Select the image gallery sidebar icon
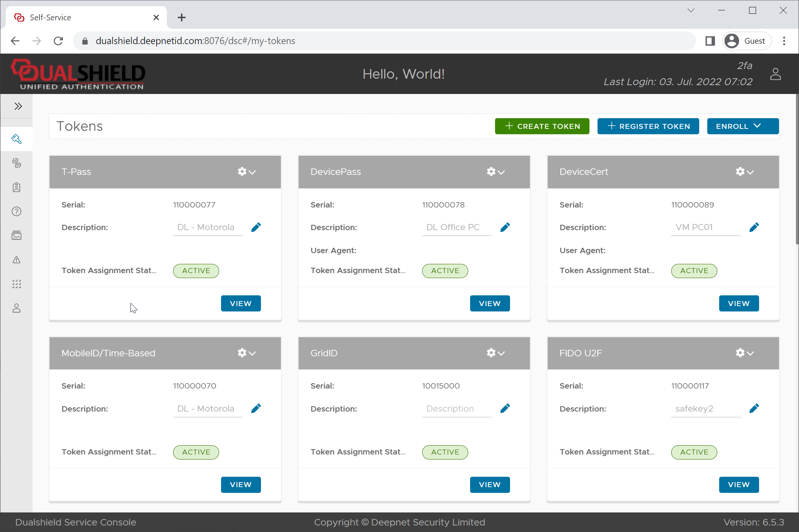Screen dimensions: 799x532 [17, 236]
